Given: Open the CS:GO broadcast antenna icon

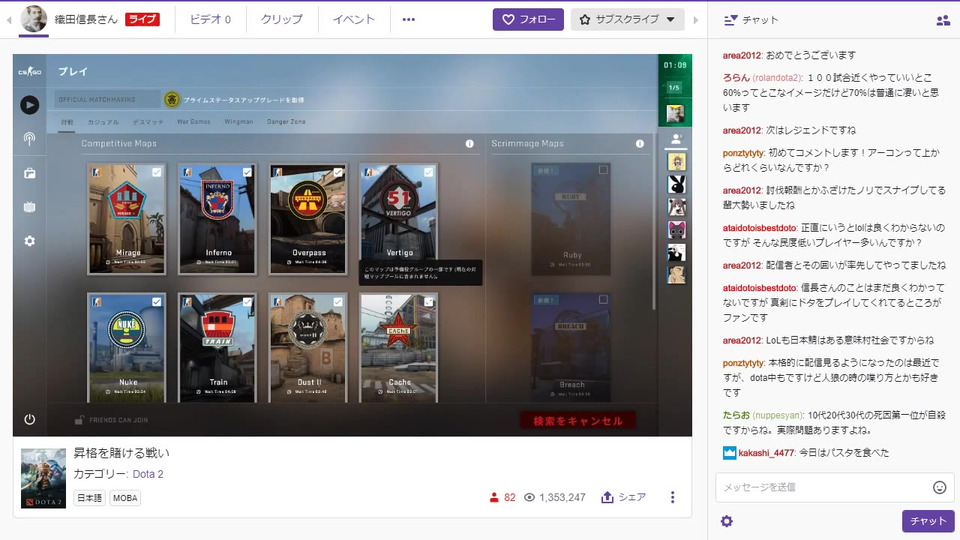Looking at the screenshot, I should pyautogui.click(x=29, y=139).
